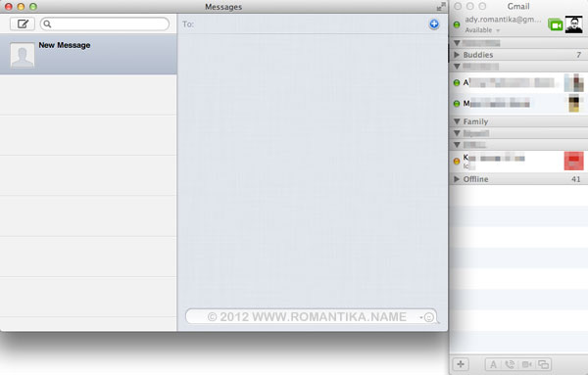
Task: Open the Available status dropdown
Action: click(482, 30)
